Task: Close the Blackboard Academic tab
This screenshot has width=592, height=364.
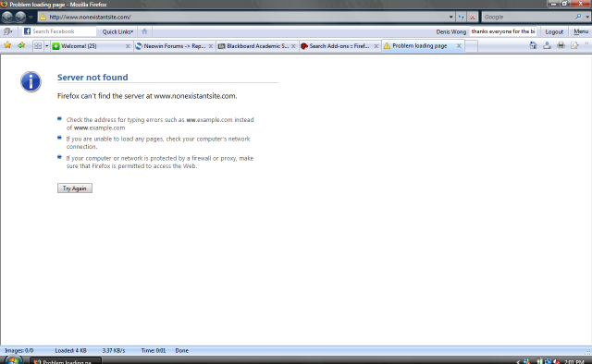Action: 293,46
